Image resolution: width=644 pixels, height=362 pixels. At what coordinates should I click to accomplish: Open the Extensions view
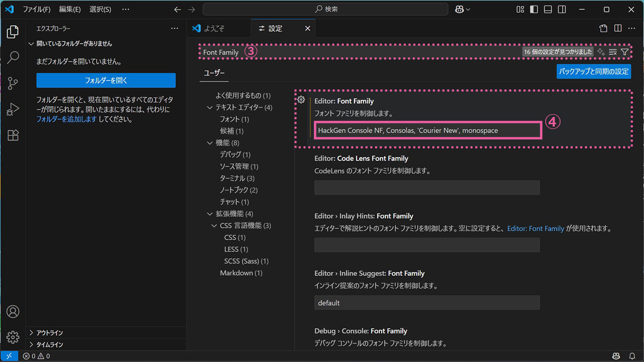pyautogui.click(x=13, y=135)
